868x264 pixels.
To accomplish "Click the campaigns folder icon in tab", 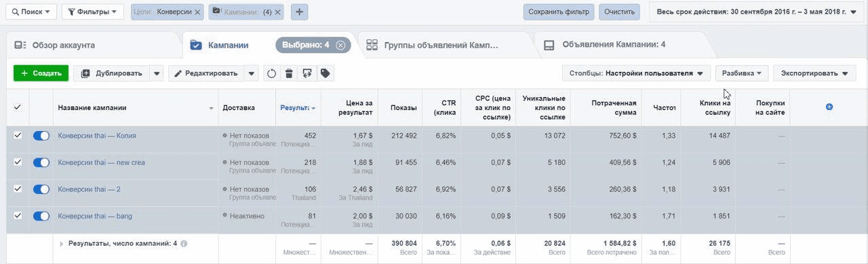I will point(196,45).
